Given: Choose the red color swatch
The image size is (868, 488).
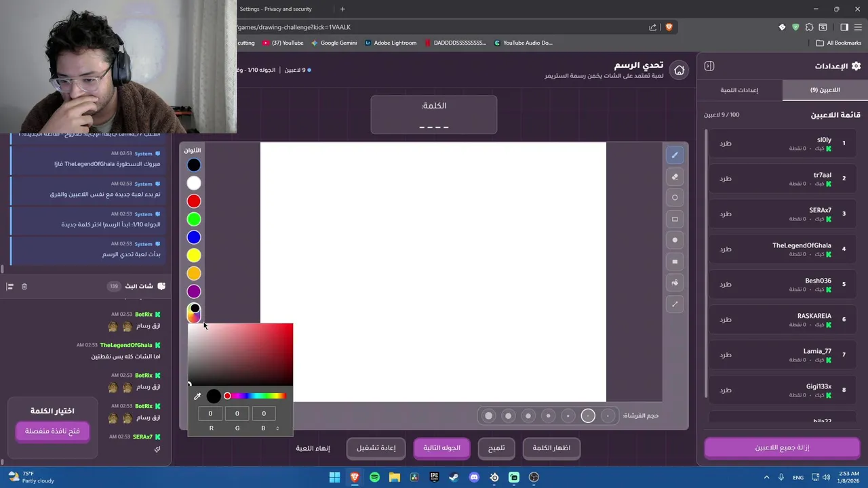Looking at the screenshot, I should point(194,201).
